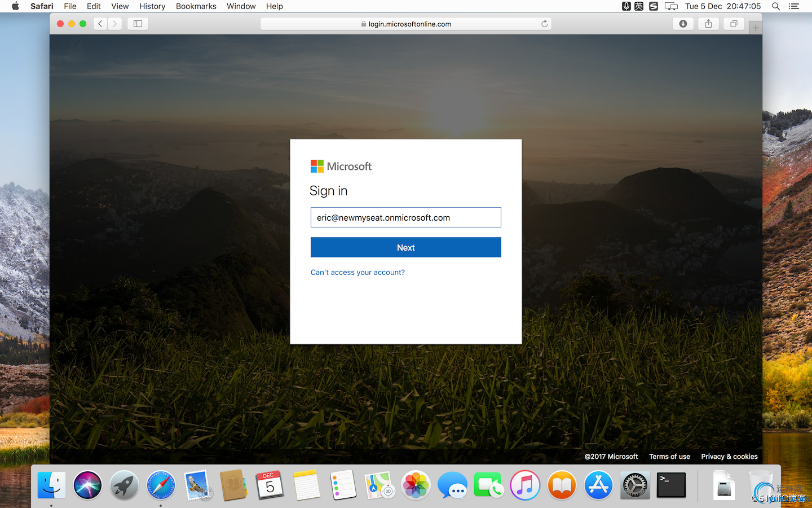Click the address bar showing login.microsoftonline.com
812x508 pixels.
[x=406, y=24]
